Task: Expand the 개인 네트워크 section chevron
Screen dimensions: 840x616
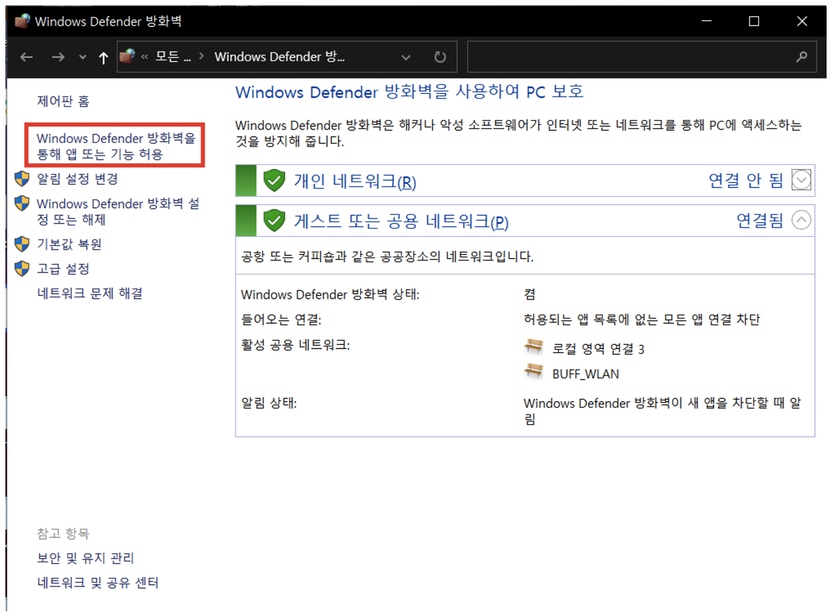Action: point(801,180)
